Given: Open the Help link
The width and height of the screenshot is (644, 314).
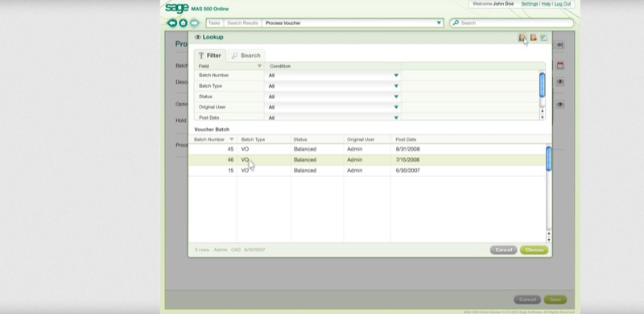Looking at the screenshot, I should [x=546, y=4].
